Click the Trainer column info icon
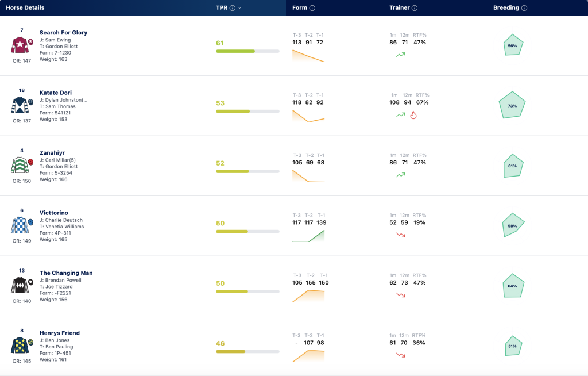 point(415,8)
